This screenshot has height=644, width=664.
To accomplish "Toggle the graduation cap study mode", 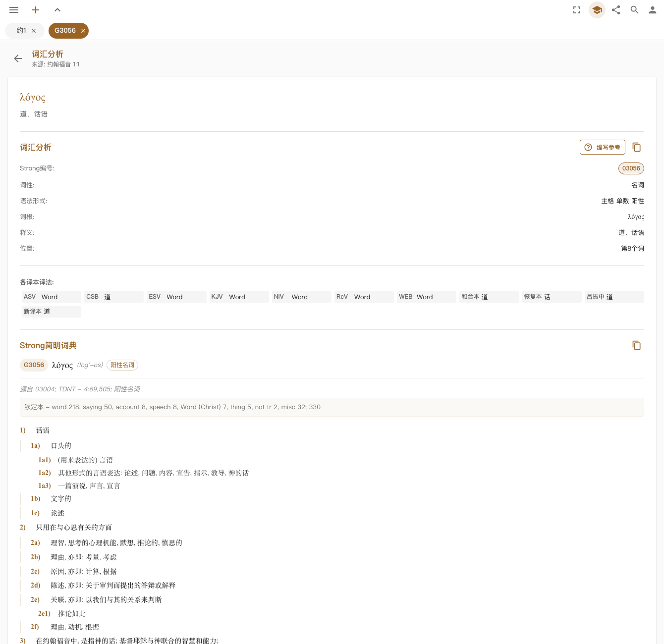I will pos(597,10).
